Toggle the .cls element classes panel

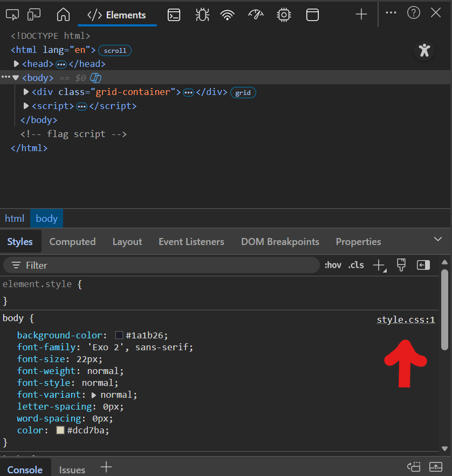click(x=356, y=265)
